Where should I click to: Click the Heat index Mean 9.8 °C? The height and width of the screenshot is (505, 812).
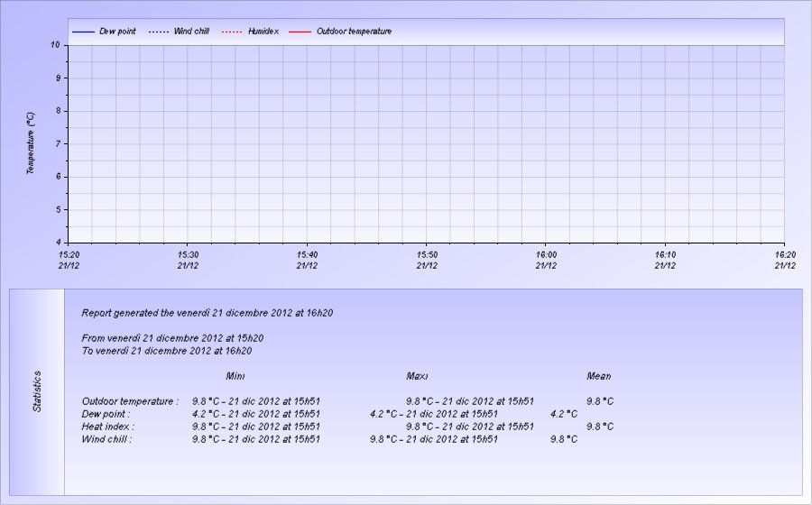[x=600, y=427]
